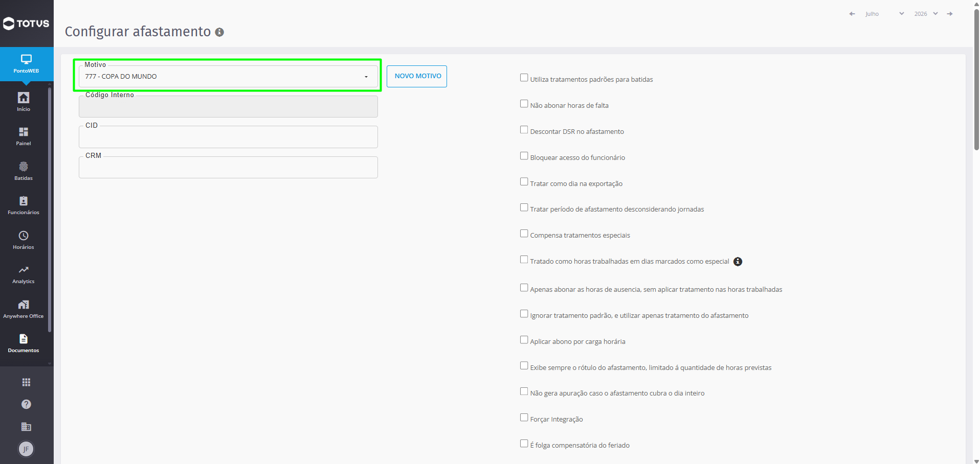Open the Anywhere Office icon

point(24,305)
